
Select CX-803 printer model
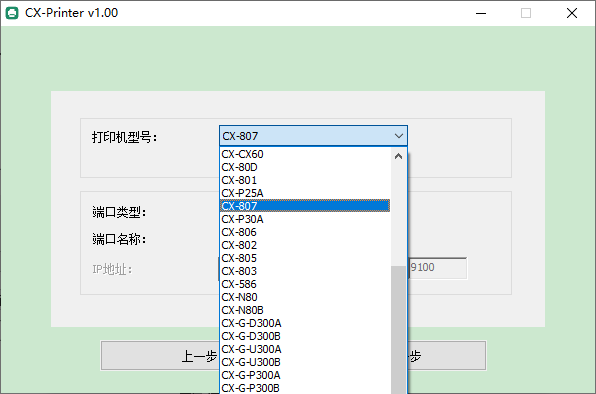305,271
